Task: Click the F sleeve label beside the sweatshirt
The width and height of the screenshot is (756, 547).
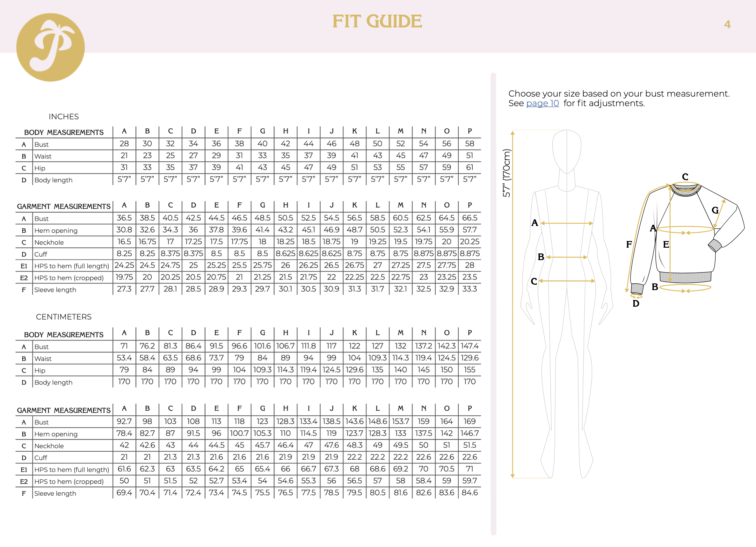Action: [629, 244]
